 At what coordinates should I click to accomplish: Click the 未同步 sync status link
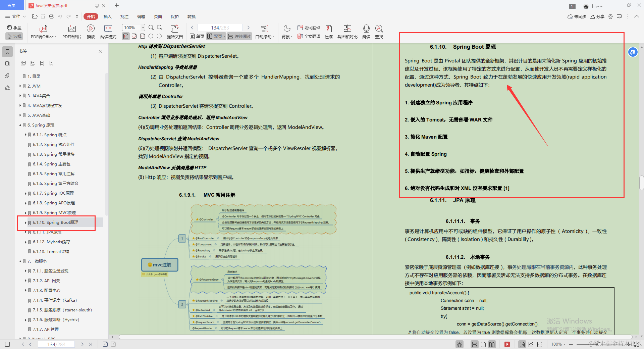tap(579, 16)
